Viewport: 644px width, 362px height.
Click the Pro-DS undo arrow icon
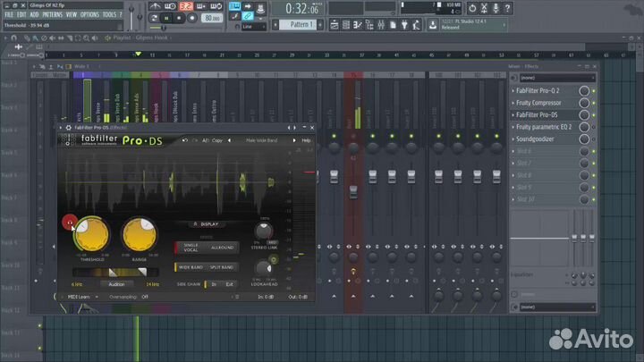(183, 140)
